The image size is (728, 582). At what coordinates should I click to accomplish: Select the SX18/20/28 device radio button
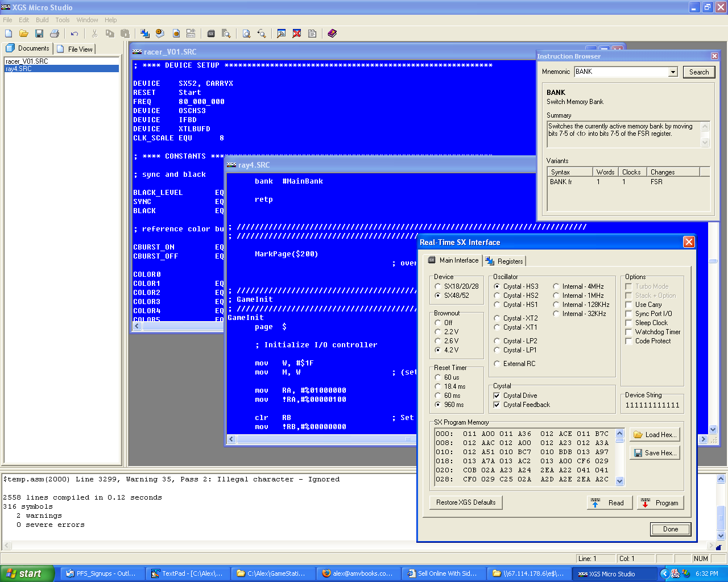(x=438, y=286)
